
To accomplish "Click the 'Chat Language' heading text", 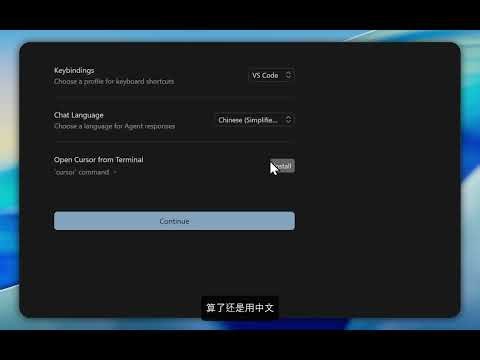I will 79,115.
